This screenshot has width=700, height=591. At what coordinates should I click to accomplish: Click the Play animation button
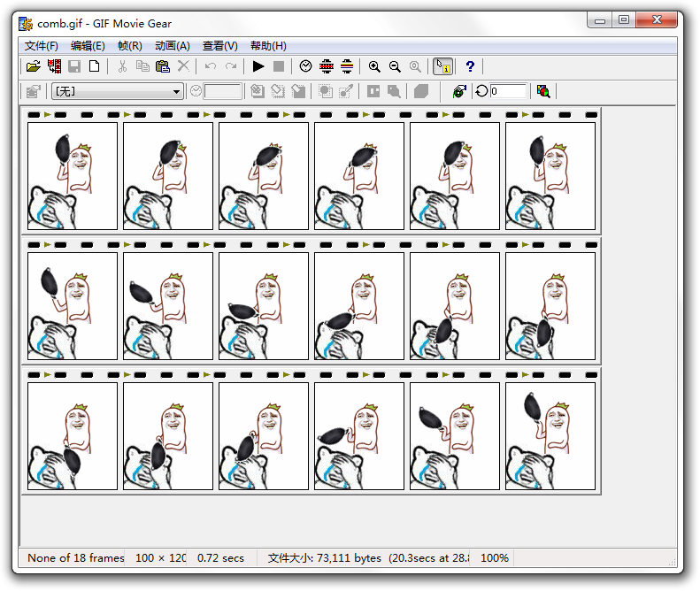[258, 66]
